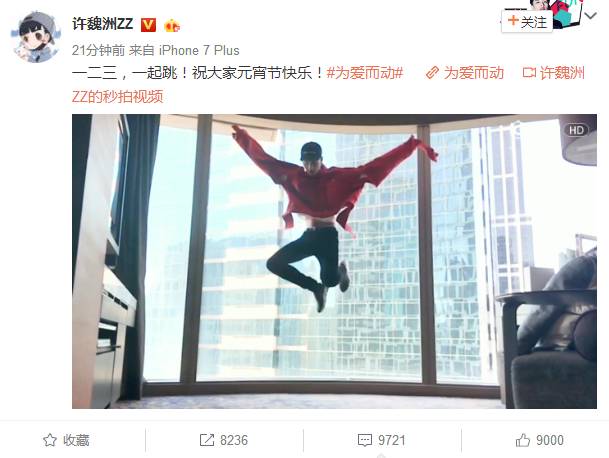Click the comment bubble icon
The height and width of the screenshot is (458, 609).
coord(365,440)
